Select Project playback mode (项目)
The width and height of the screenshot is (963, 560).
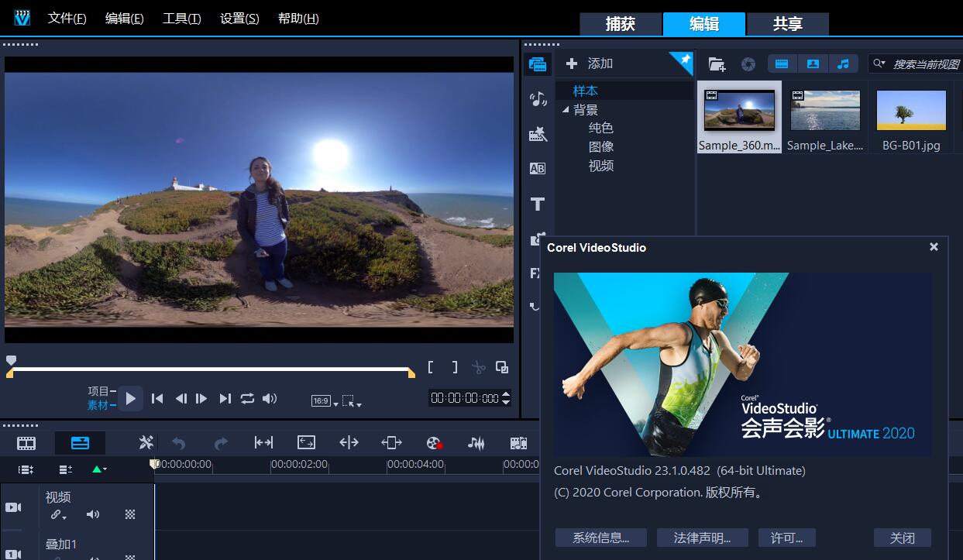pyautogui.click(x=98, y=391)
